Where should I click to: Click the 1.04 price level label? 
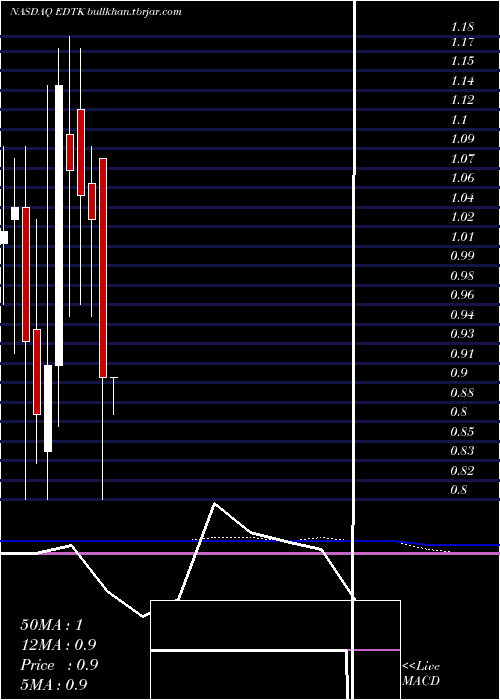pyautogui.click(x=462, y=198)
